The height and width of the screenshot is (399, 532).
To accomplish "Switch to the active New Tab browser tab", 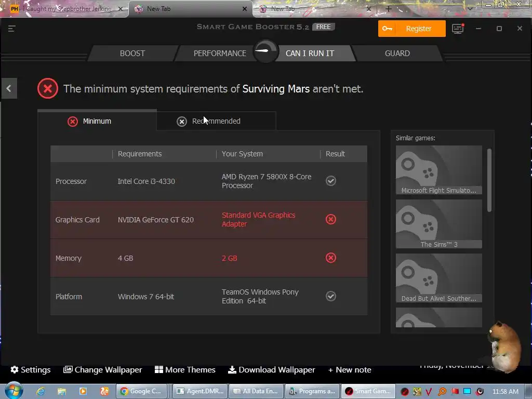I will (190, 9).
